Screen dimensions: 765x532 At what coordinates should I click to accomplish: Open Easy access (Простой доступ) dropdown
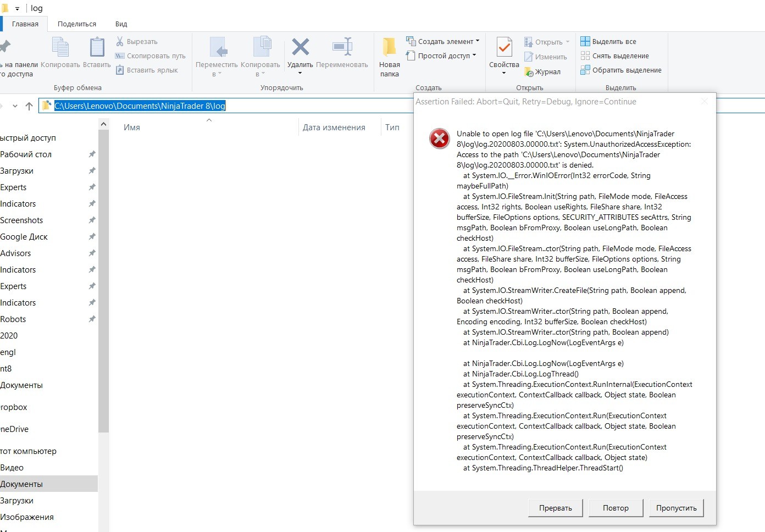click(x=441, y=56)
